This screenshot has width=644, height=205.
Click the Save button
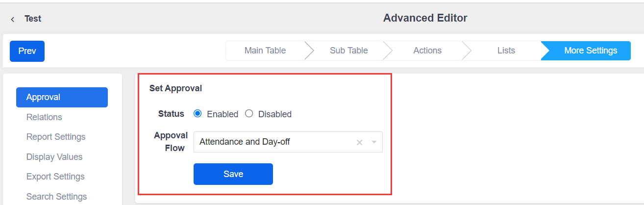pos(233,174)
